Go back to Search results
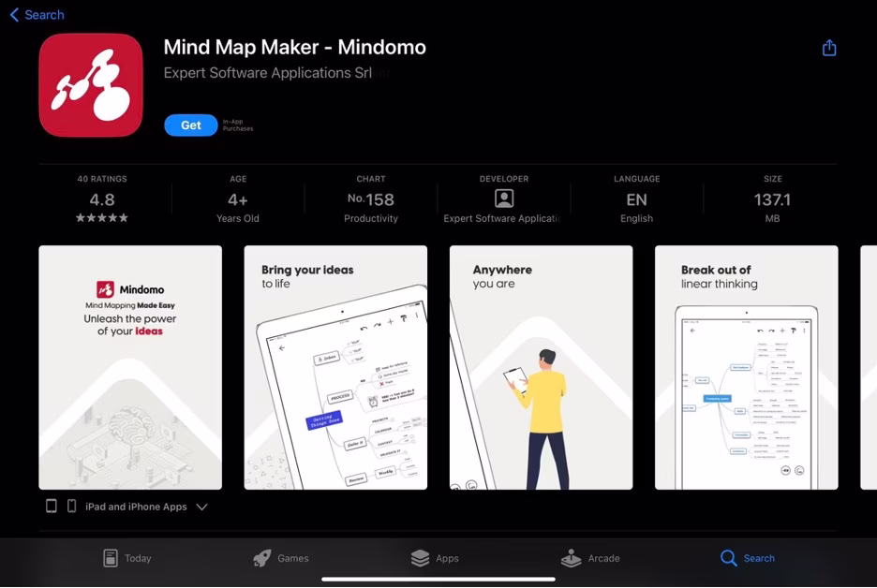 (37, 15)
